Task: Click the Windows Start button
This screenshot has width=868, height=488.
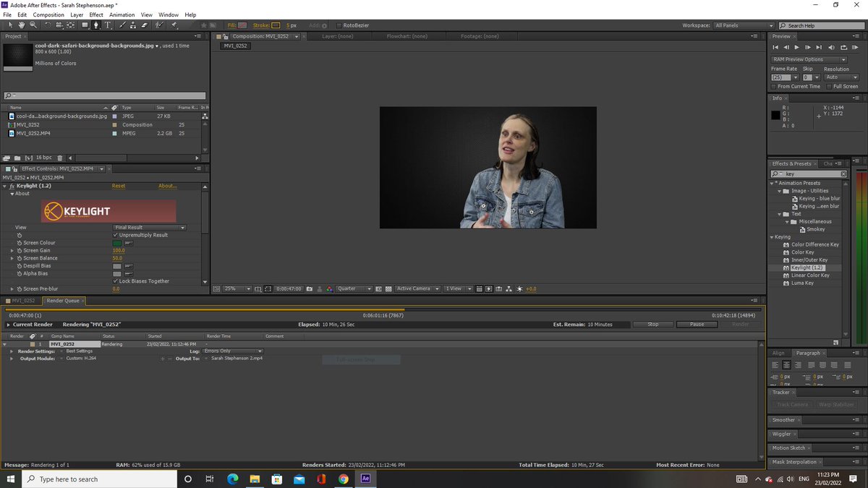Action: pyautogui.click(x=11, y=479)
